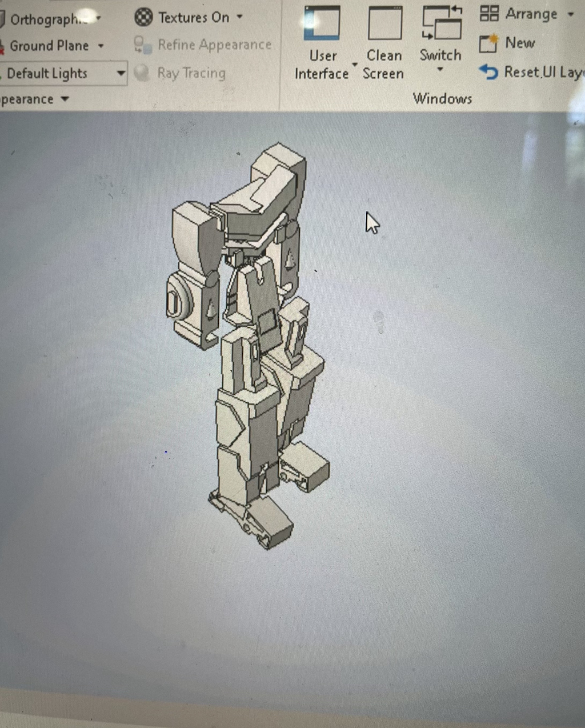The image size is (585, 728).
Task: Click the New window icon
Action: click(488, 43)
